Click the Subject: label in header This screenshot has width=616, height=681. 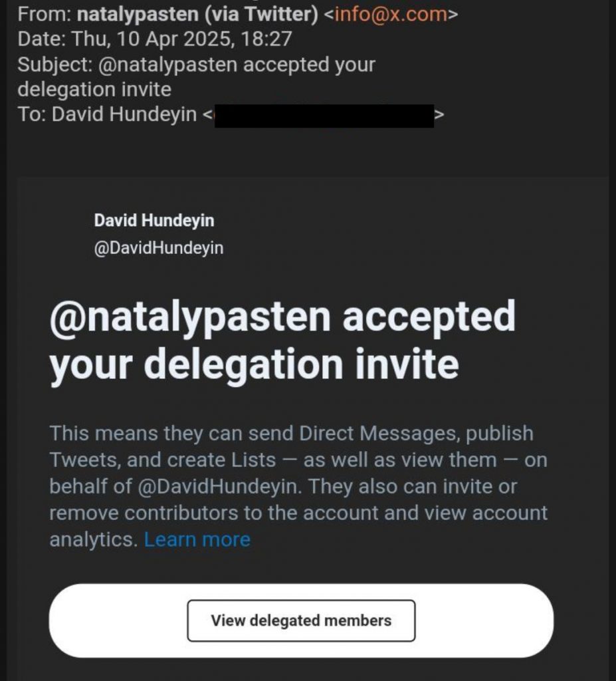[54, 65]
